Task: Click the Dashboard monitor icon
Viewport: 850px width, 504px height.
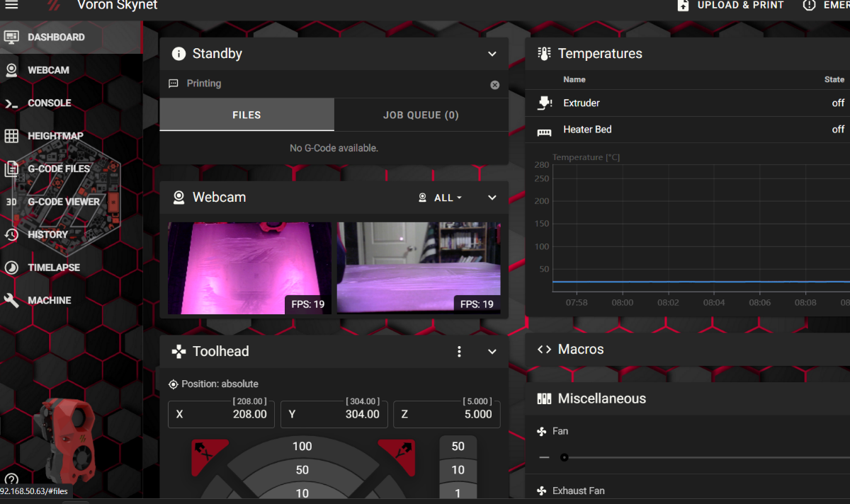Action: 11,38
